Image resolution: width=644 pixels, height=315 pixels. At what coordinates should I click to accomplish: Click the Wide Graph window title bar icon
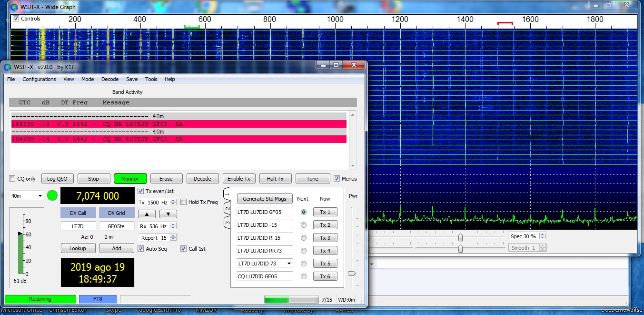coord(14,7)
